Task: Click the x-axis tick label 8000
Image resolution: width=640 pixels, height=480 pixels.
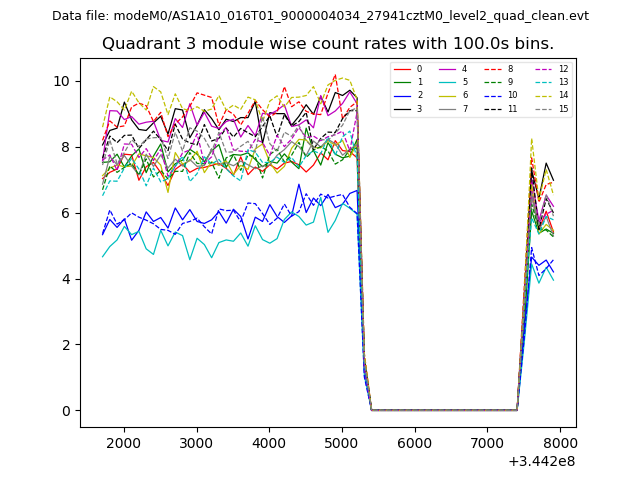Action: click(x=560, y=443)
